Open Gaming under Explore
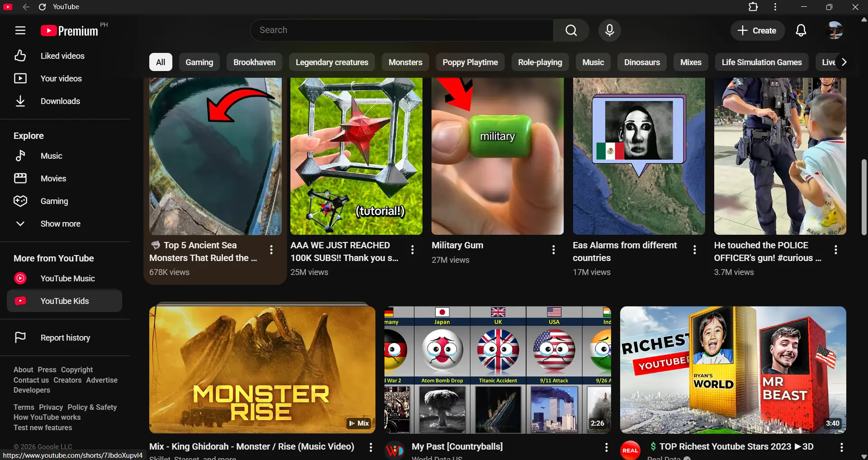Screen dimensions: 868x460 pyautogui.click(x=65, y=201)
